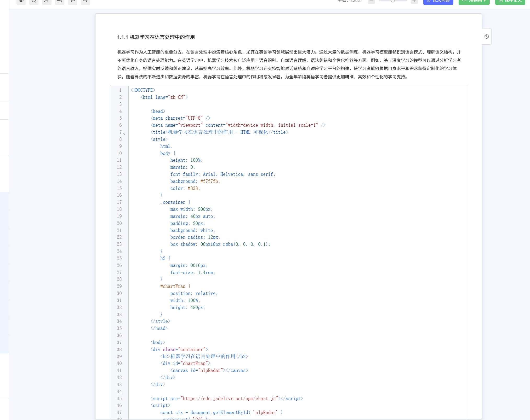Click the undo arrow icon
This screenshot has height=420, width=530.
coord(72,2)
